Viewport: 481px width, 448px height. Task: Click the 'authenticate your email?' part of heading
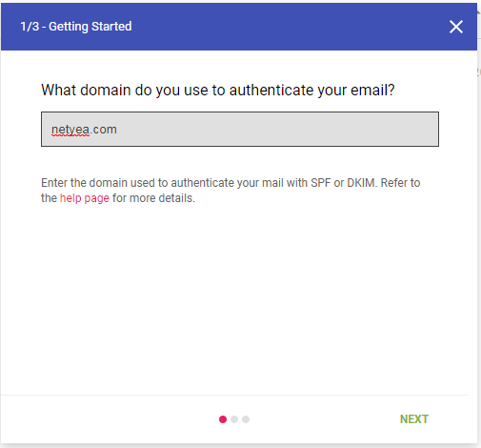(x=312, y=90)
